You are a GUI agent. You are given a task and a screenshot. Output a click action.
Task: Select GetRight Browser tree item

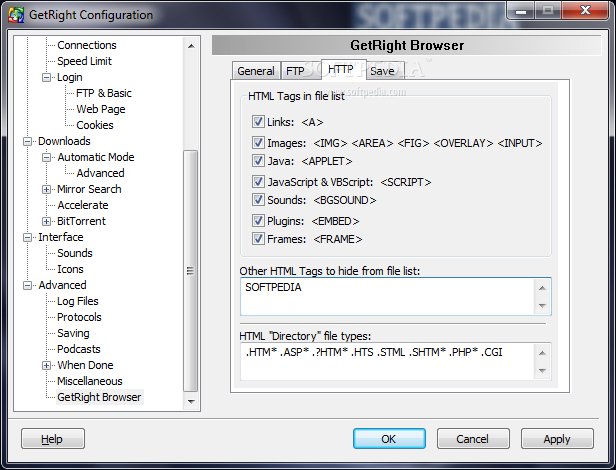click(x=99, y=397)
